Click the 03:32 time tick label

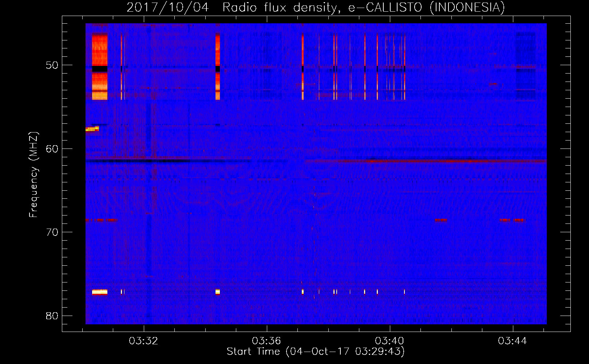144,341
